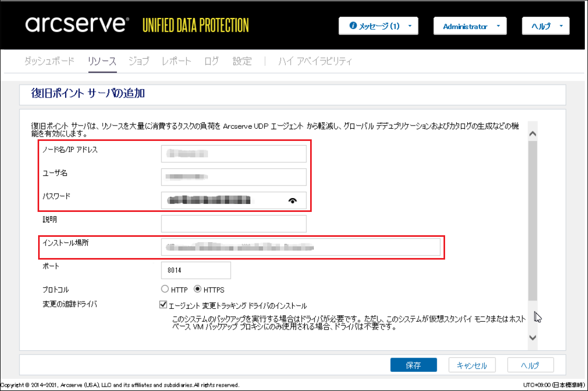The height and width of the screenshot is (391, 588).
Task: Switch to the ジョブ tab
Action: [139, 61]
